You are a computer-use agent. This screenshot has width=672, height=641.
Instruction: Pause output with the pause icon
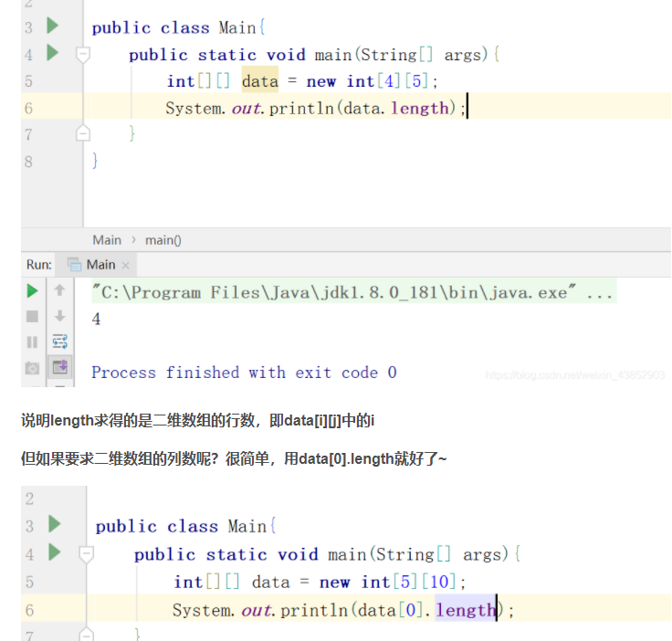(x=32, y=342)
